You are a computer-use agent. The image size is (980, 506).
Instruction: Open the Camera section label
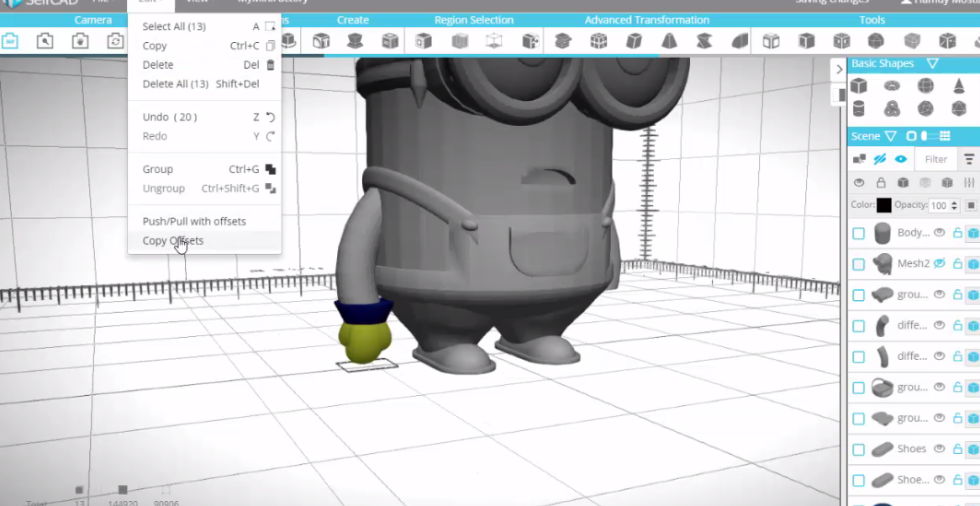point(93,20)
